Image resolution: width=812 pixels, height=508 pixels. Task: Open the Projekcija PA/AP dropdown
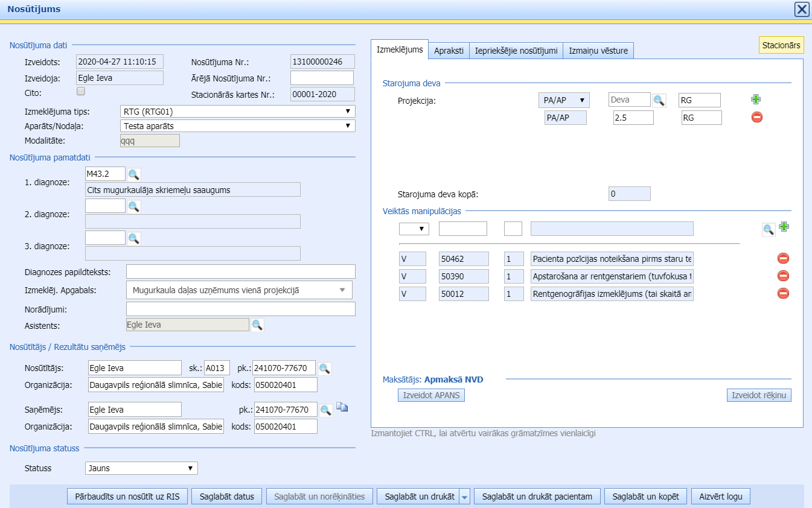pyautogui.click(x=563, y=100)
